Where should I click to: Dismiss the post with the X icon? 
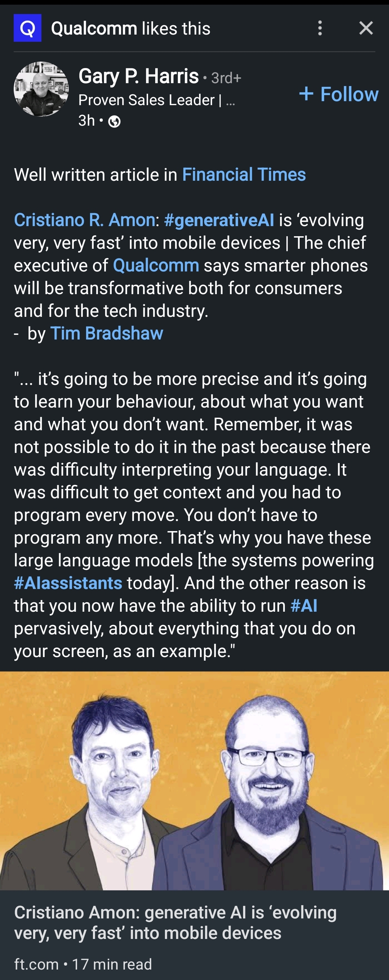click(366, 28)
